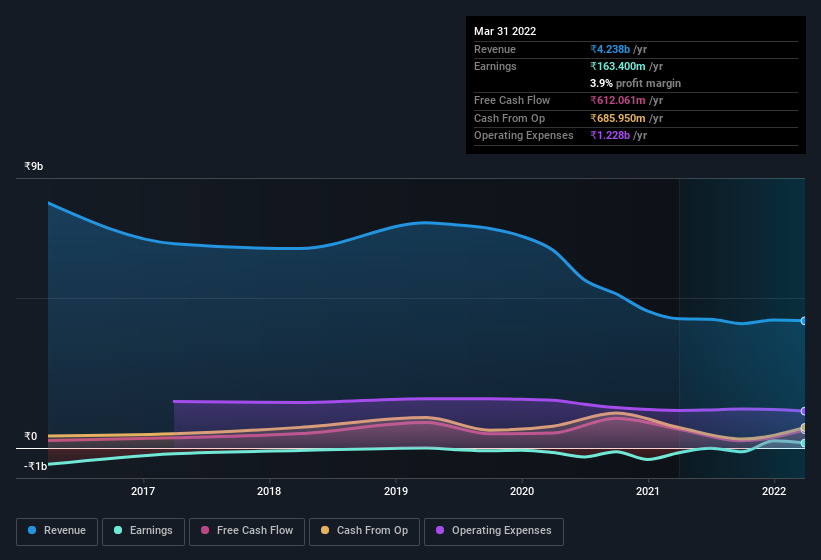Select the 2018 x-axis label

point(269,491)
